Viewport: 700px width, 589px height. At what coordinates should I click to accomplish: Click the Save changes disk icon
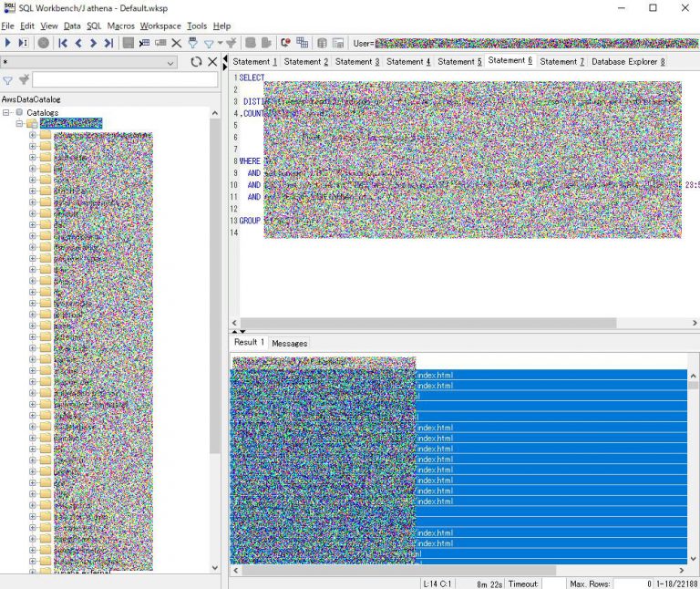click(x=129, y=43)
